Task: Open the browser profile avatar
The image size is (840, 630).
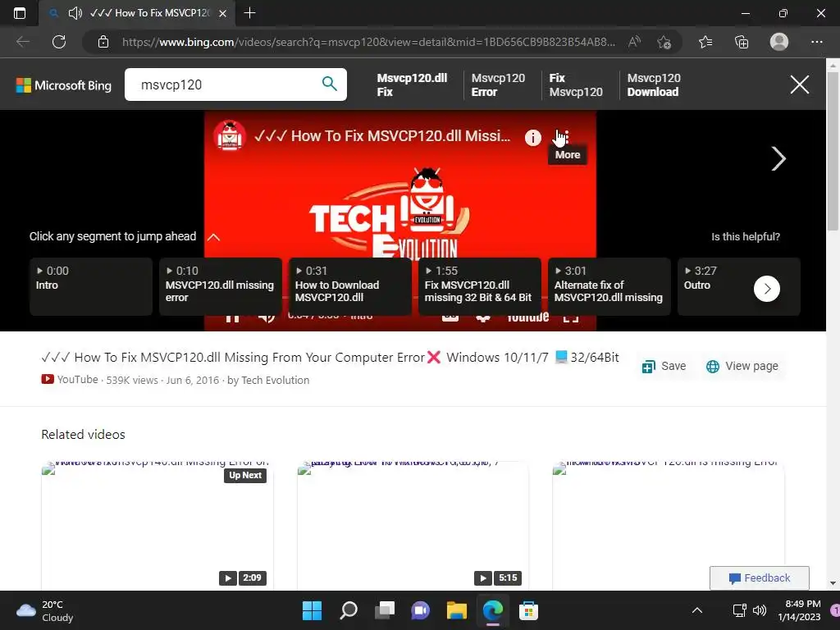Action: click(x=779, y=42)
